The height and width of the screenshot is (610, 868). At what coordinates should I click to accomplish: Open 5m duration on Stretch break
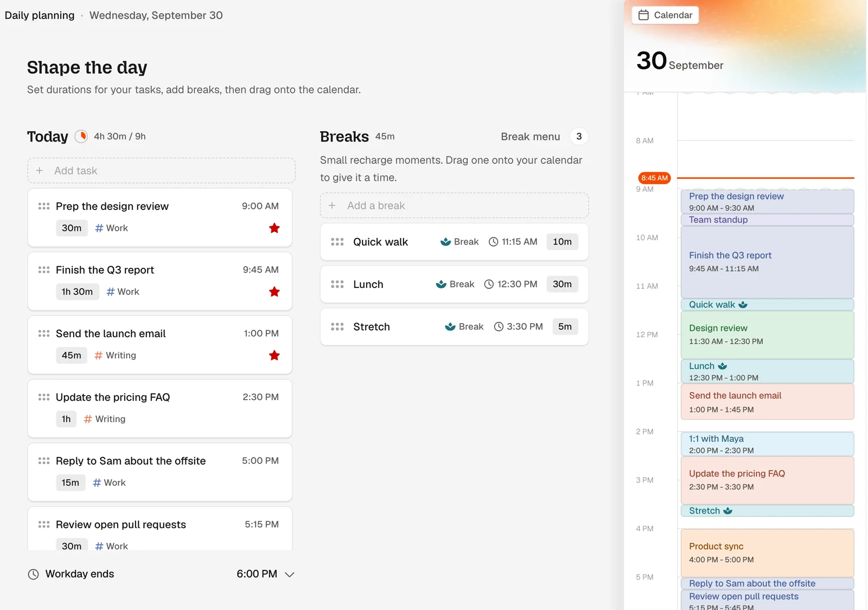(x=565, y=326)
